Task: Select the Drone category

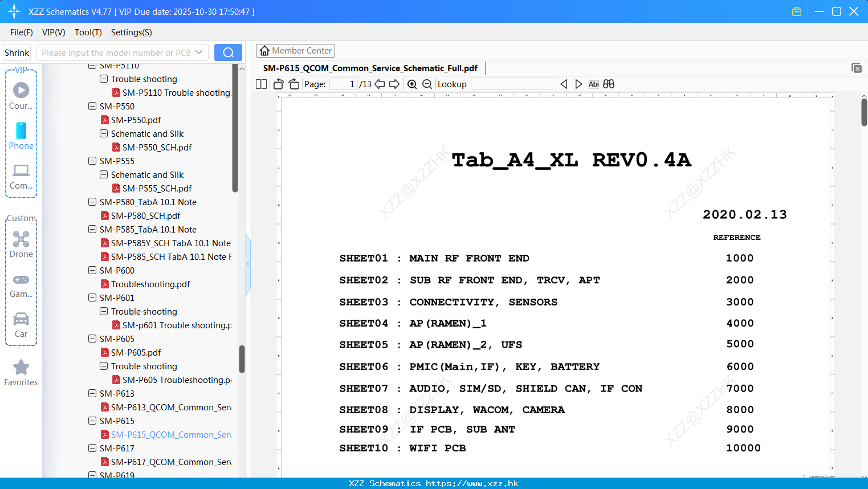Action: (21, 244)
